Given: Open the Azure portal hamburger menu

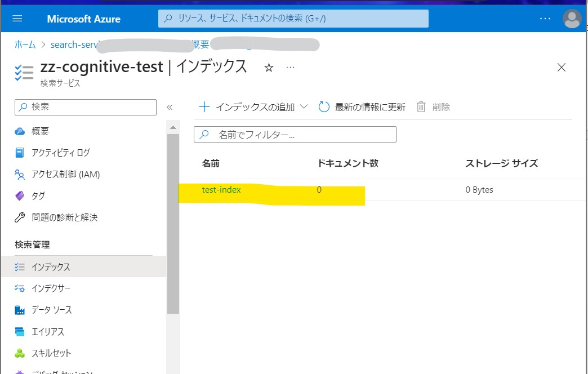Looking at the screenshot, I should tap(17, 19).
